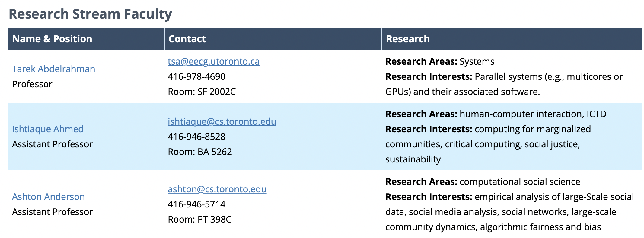Click the Room: PT 398C text

[199, 219]
